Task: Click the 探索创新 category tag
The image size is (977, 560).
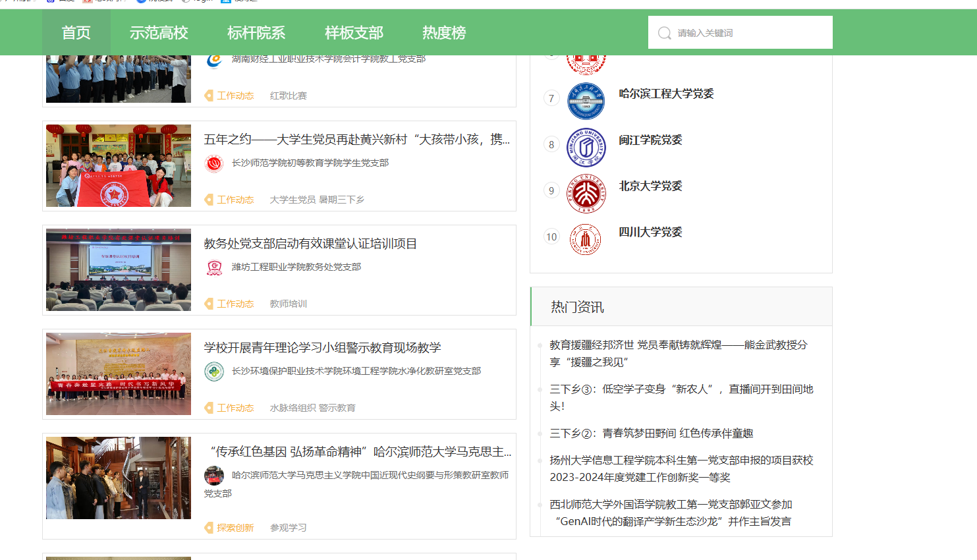Action: coord(235,528)
